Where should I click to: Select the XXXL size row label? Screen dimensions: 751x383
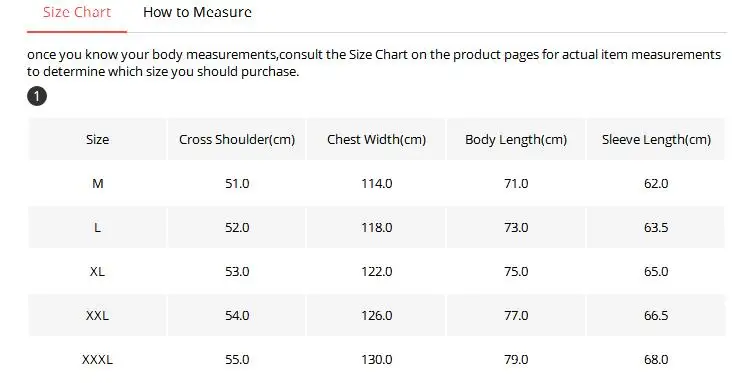click(x=97, y=360)
